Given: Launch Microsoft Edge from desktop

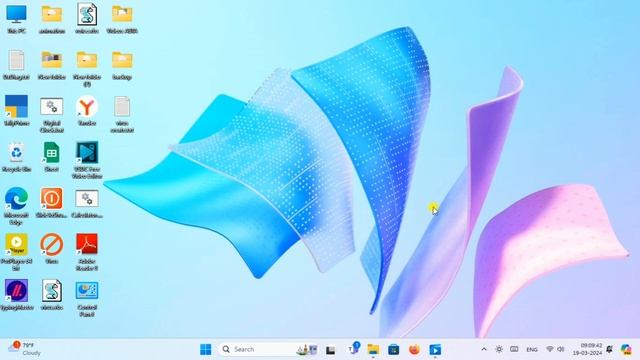Looking at the screenshot, I should 16,206.
